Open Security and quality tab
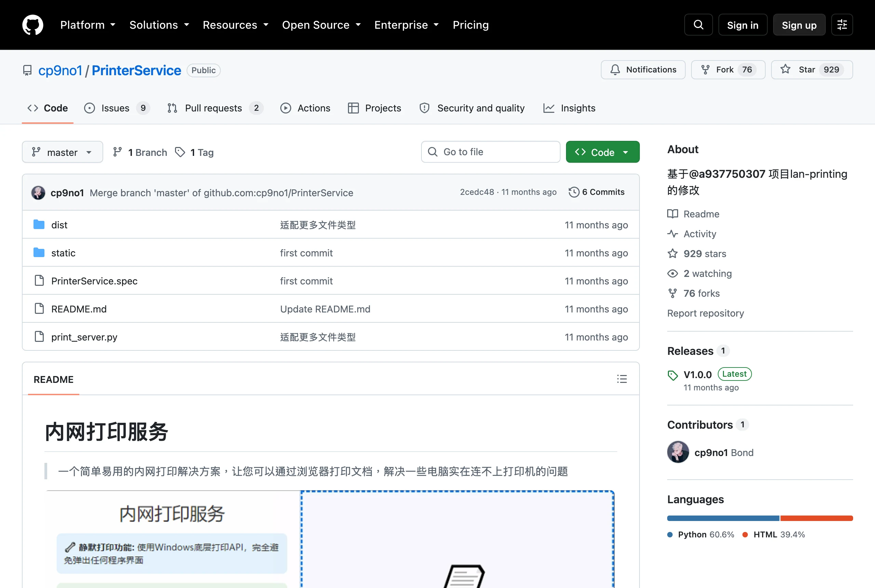 [x=472, y=108]
